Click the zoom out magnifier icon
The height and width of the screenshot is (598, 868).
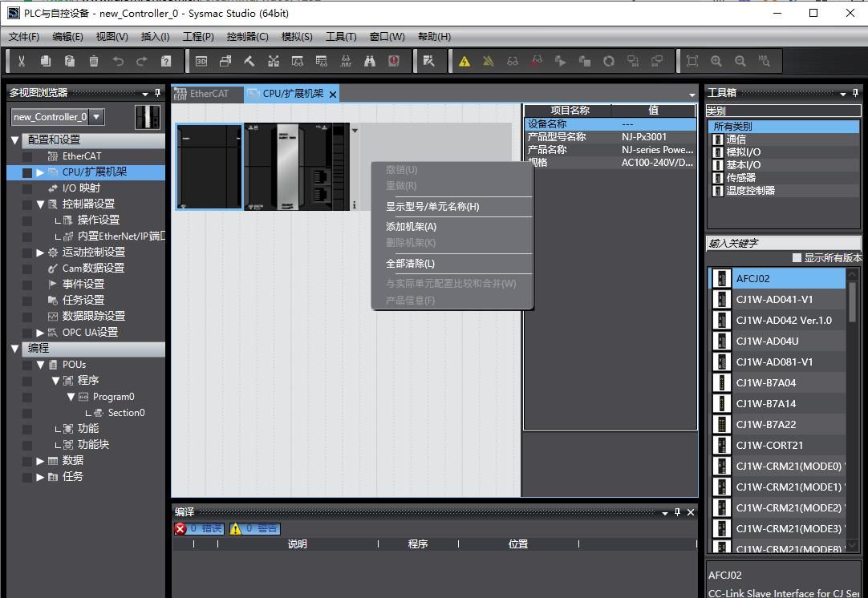[740, 61]
